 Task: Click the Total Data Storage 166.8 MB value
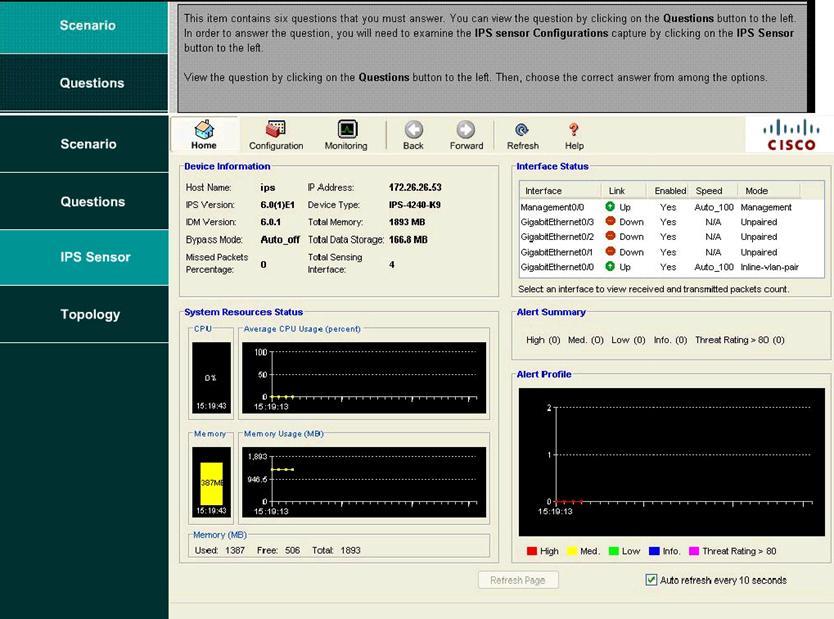(408, 240)
